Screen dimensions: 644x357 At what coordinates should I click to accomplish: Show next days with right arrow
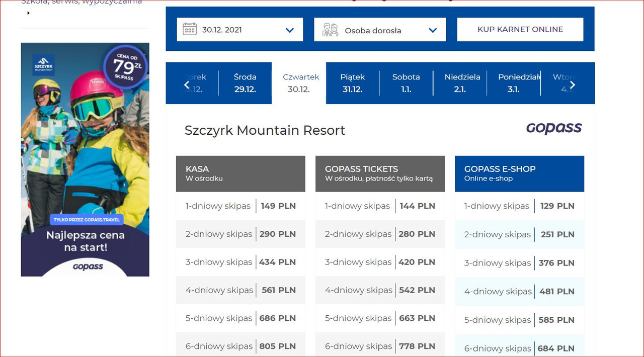tap(572, 84)
